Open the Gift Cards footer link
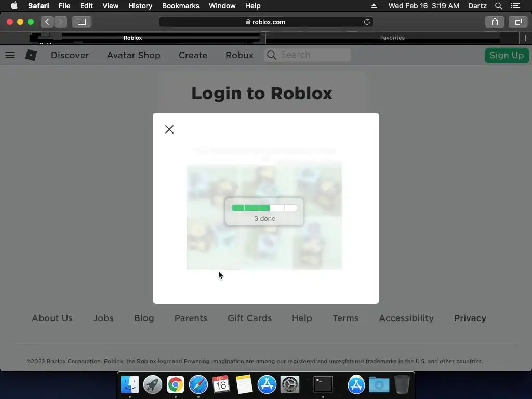Image resolution: width=532 pixels, height=399 pixels. tap(250, 318)
